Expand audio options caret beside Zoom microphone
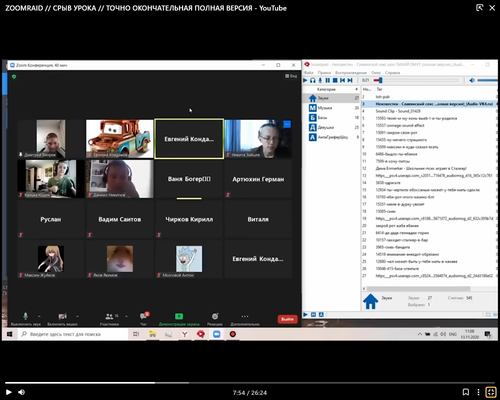The height and width of the screenshot is (400, 500). 39,316
